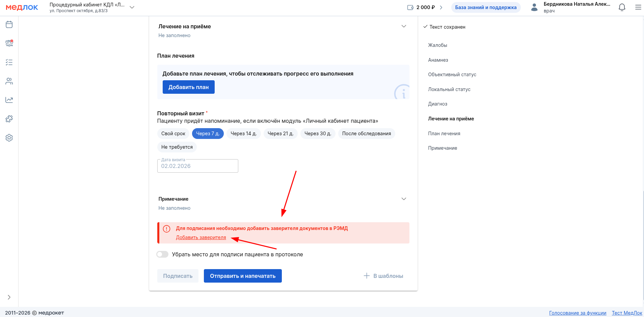The image size is (644, 317).
Task: Click the notifications bell icon
Action: click(622, 7)
